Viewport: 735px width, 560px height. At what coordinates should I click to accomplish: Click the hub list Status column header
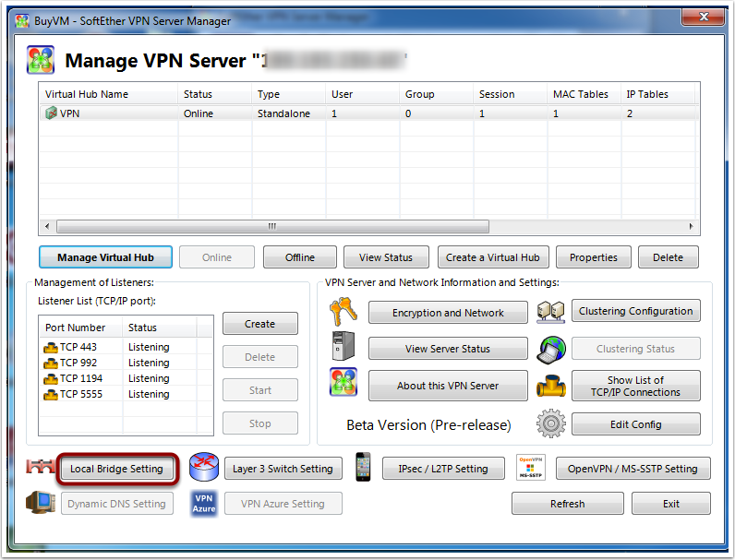(x=215, y=94)
